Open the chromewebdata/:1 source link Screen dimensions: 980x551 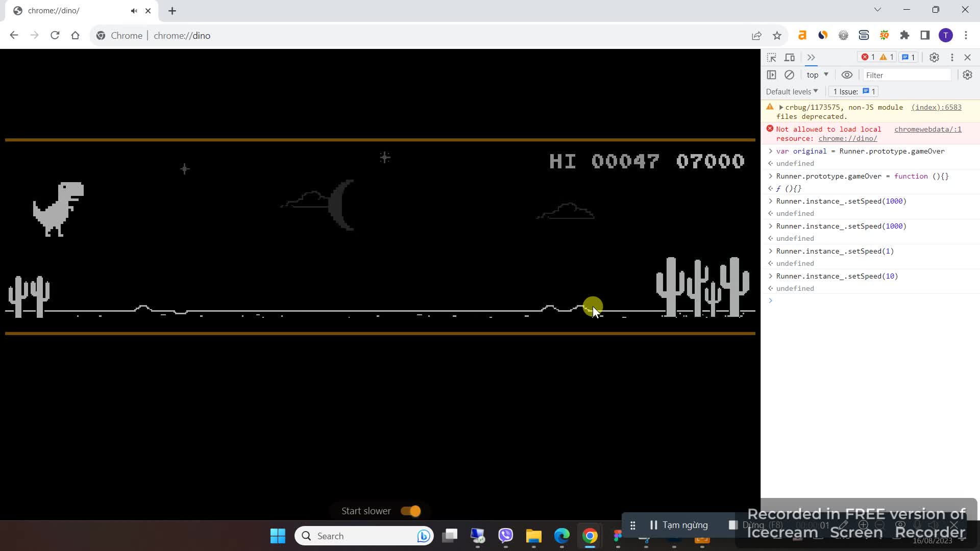[927, 129]
